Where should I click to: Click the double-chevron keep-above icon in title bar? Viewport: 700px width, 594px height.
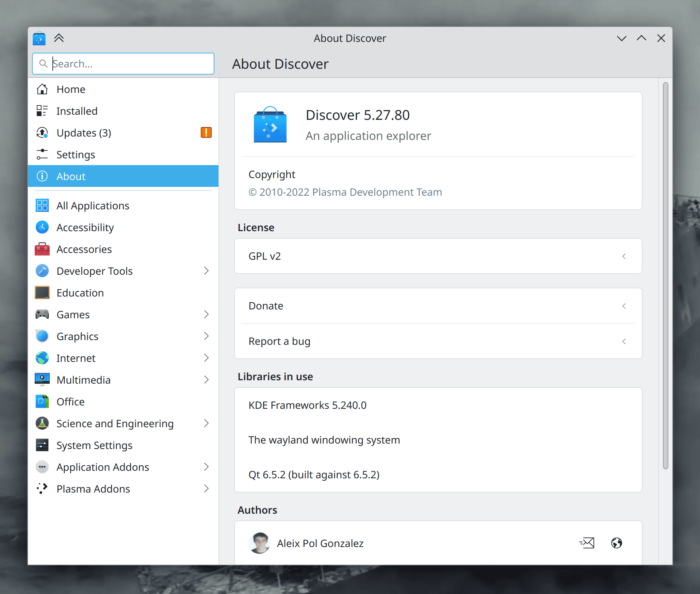[59, 38]
